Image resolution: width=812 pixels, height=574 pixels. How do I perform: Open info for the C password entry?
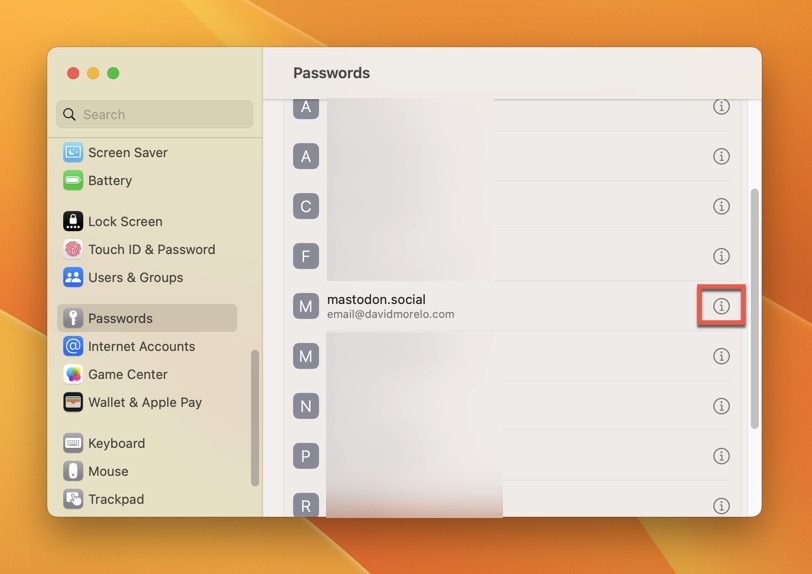[x=721, y=206]
